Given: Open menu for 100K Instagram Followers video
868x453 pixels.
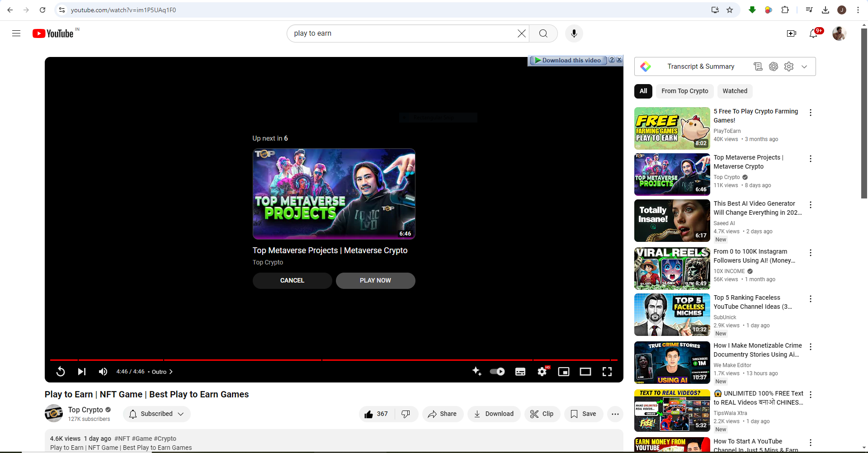Looking at the screenshot, I should [x=811, y=253].
